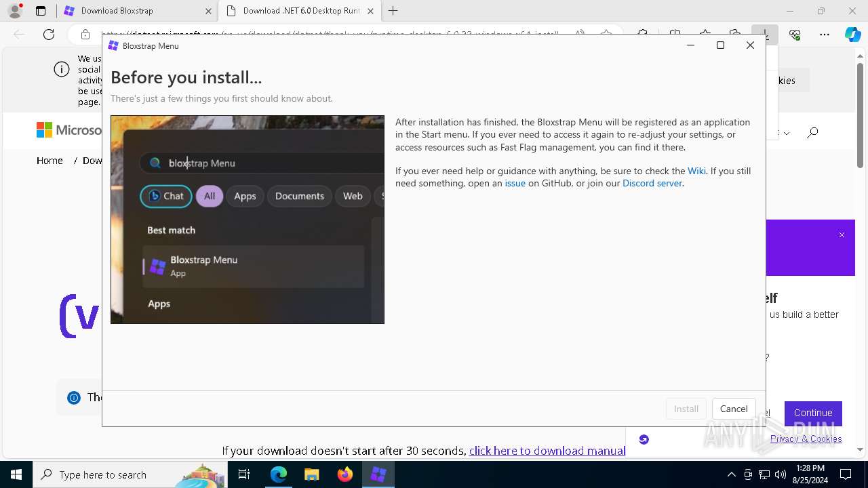
Task: View site information lock icon
Action: click(x=85, y=35)
